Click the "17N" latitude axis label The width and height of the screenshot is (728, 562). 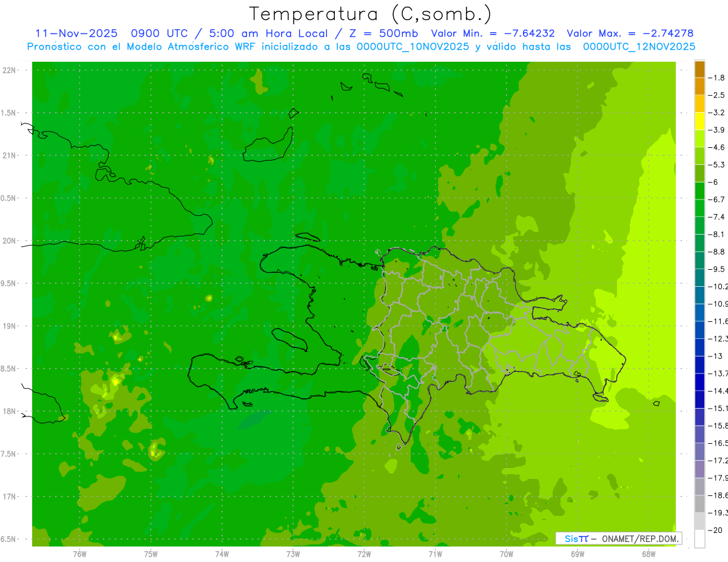click(8, 497)
